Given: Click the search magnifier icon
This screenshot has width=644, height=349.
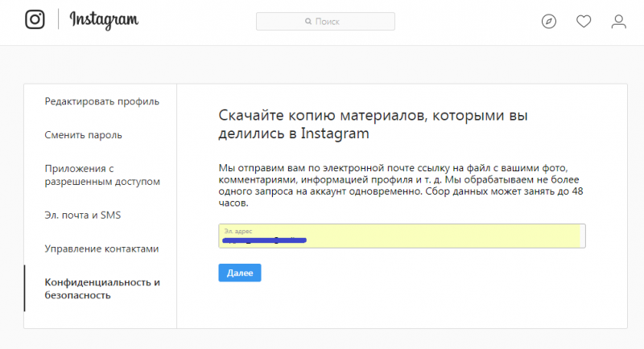Looking at the screenshot, I should tap(308, 22).
